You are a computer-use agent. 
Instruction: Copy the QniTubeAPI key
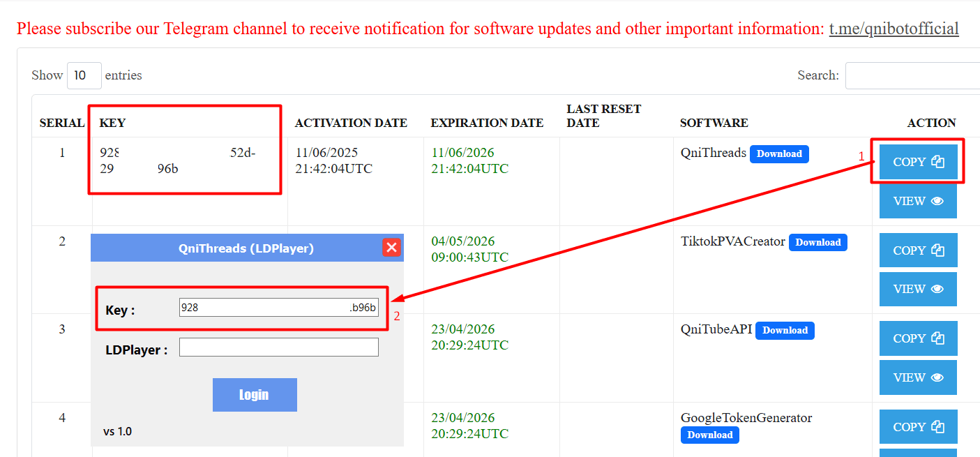918,338
